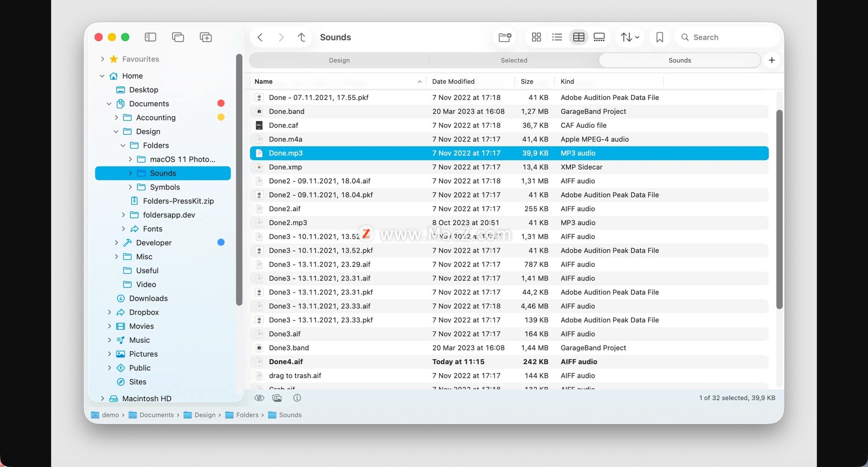This screenshot has width=868, height=467.
Task: Click the new tab icon in toolbar
Action: click(206, 37)
